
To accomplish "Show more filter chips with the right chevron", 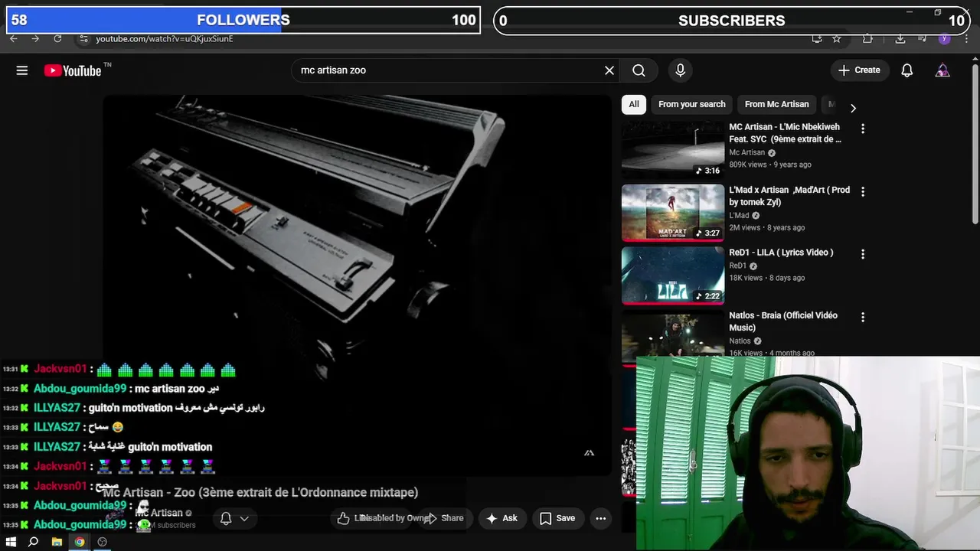I will (x=853, y=108).
